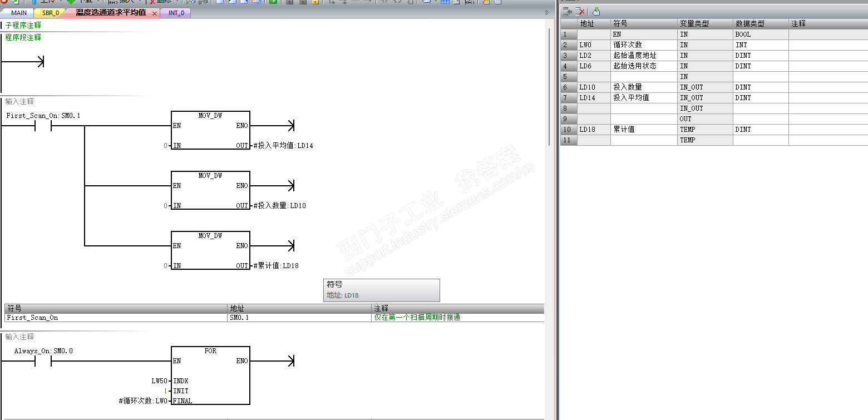Click the LD10 address cell in variable table

pos(594,87)
